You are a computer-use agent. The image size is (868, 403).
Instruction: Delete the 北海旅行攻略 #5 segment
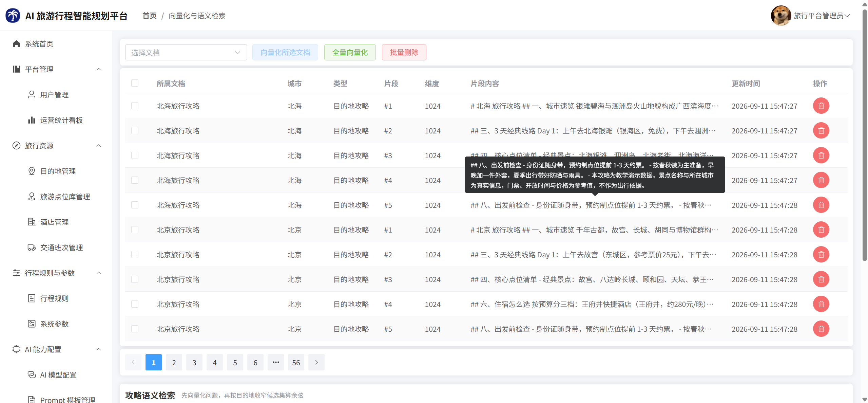point(821,205)
